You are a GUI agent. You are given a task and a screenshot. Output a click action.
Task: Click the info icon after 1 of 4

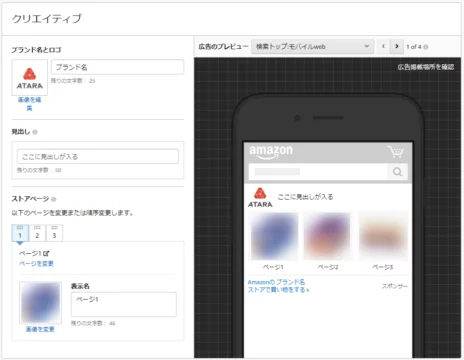click(x=426, y=47)
